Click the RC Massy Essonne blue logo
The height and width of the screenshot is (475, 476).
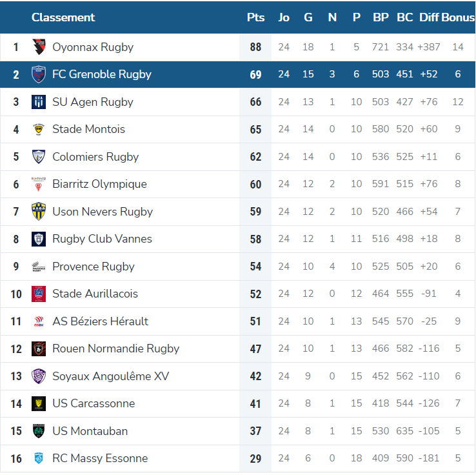(x=39, y=458)
